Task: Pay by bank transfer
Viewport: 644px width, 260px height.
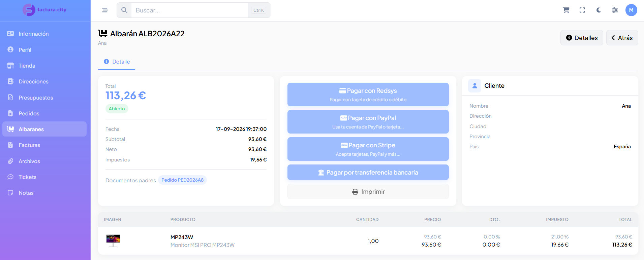Action: pos(368,172)
